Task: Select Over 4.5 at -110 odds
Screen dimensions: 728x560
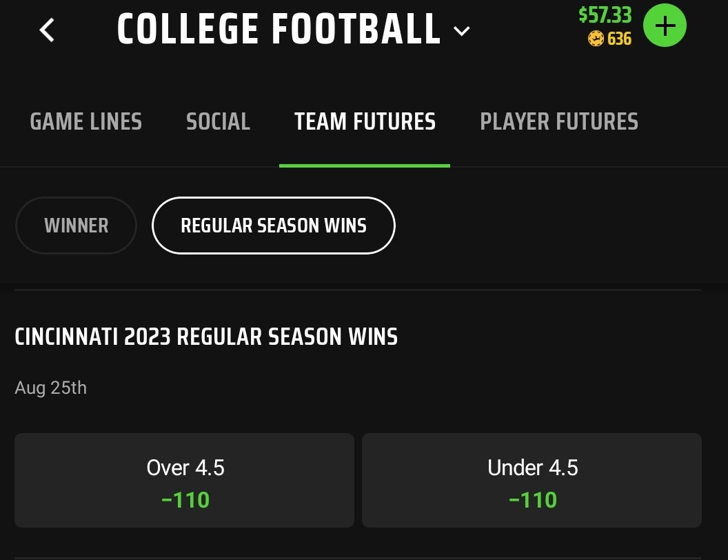Action: (184, 480)
